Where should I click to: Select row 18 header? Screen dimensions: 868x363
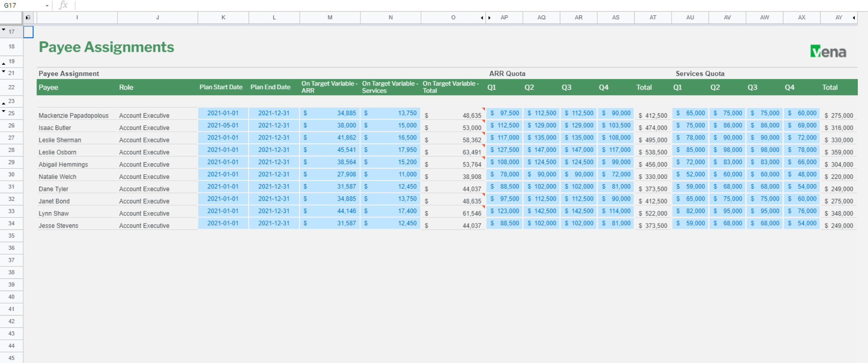[11, 46]
